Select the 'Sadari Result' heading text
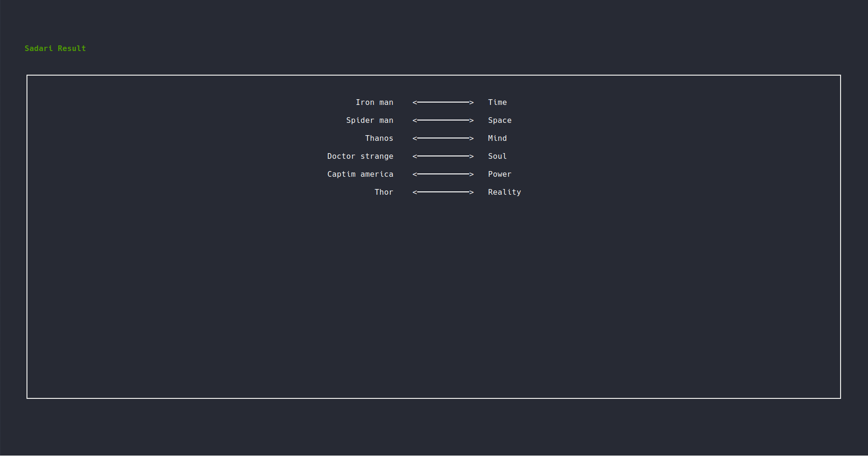This screenshot has width=868, height=457. click(55, 48)
